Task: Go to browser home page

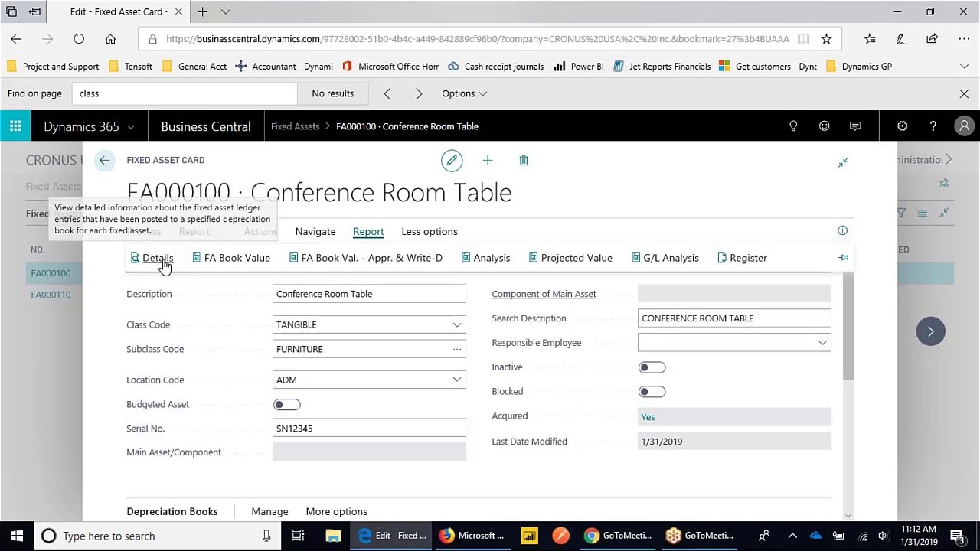Action: click(x=110, y=39)
